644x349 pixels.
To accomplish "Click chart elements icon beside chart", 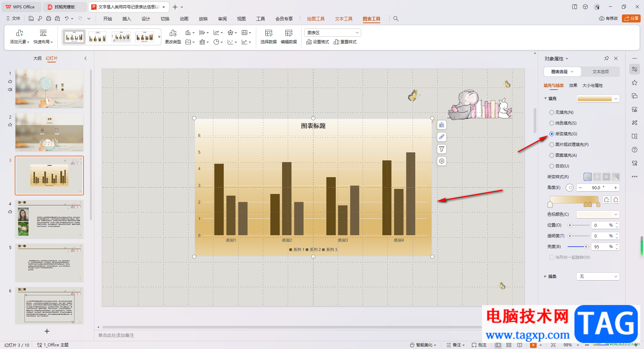I will click(x=442, y=125).
